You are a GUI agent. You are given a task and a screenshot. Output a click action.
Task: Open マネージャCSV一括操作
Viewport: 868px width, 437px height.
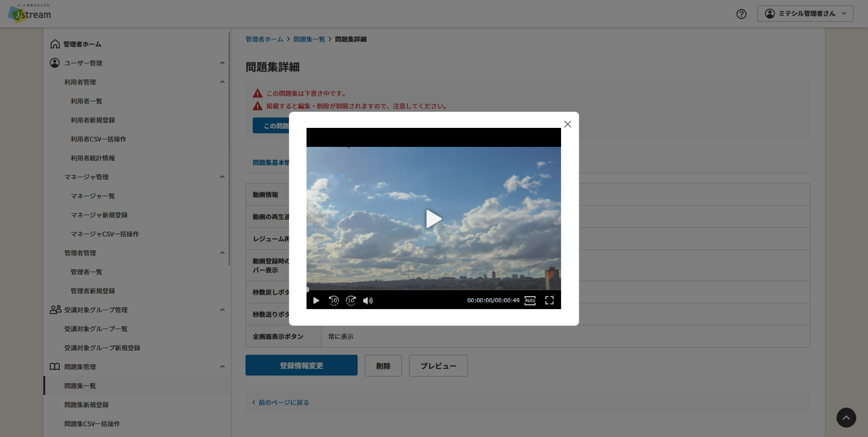coord(105,234)
